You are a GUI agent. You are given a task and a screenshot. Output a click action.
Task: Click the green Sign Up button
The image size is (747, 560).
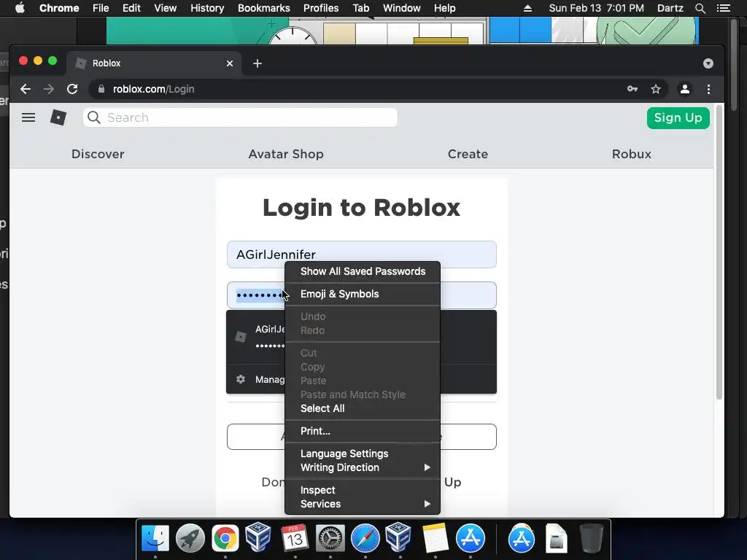[x=678, y=117]
